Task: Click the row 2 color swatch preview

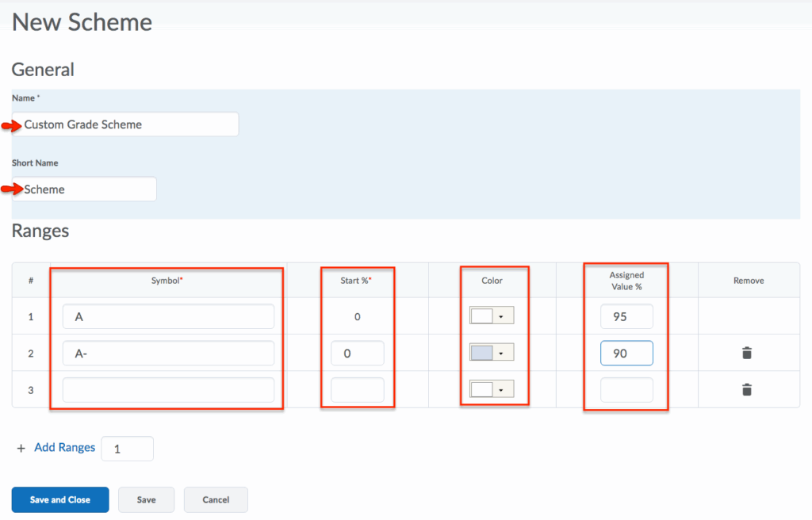Action: (x=482, y=354)
